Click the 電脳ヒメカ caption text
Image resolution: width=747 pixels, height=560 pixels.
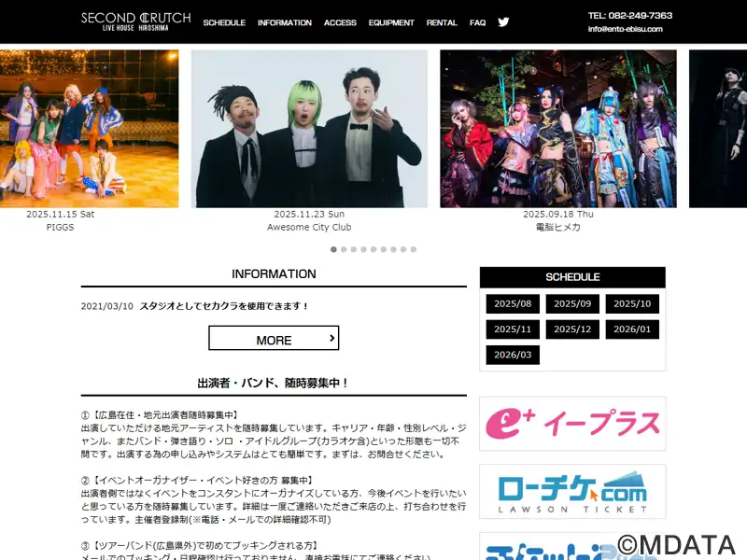pyautogui.click(x=558, y=228)
